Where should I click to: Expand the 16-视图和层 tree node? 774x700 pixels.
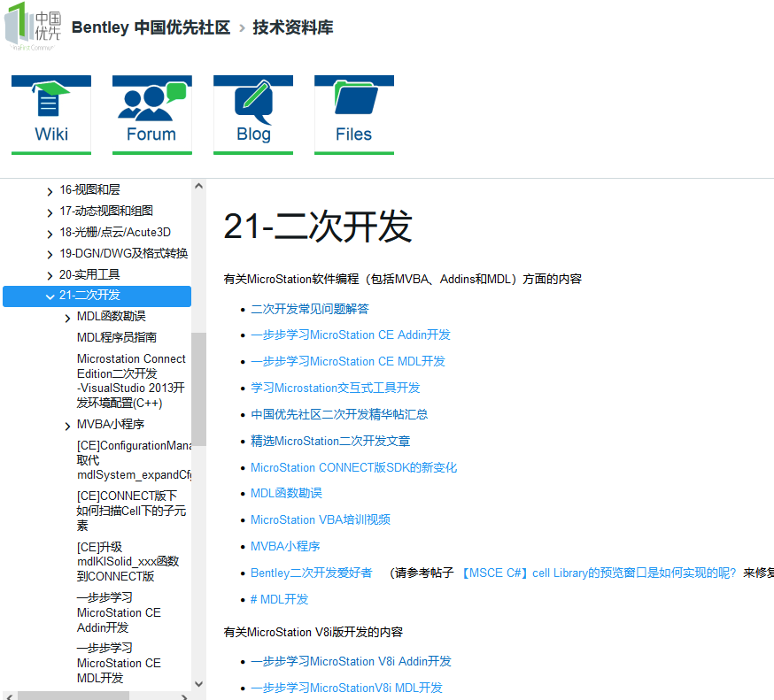pyautogui.click(x=50, y=191)
